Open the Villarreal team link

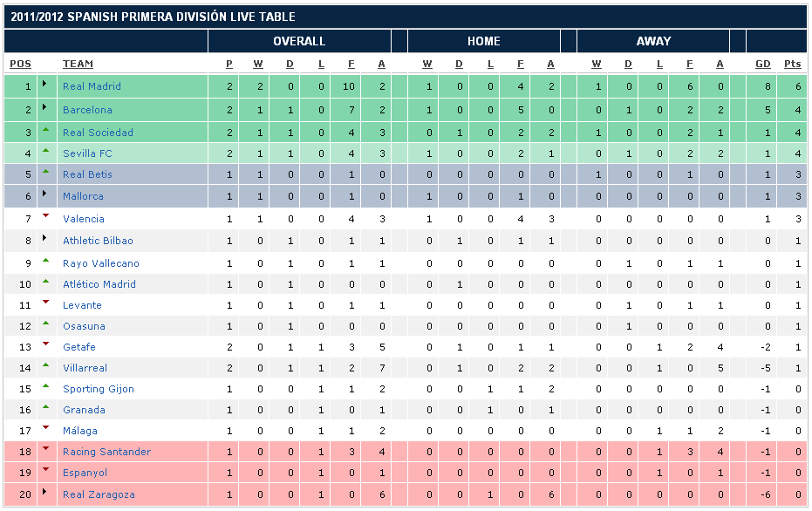(85, 368)
